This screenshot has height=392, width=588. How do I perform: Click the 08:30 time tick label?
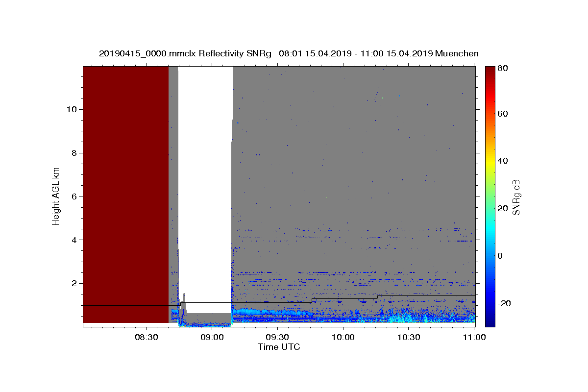coord(146,338)
